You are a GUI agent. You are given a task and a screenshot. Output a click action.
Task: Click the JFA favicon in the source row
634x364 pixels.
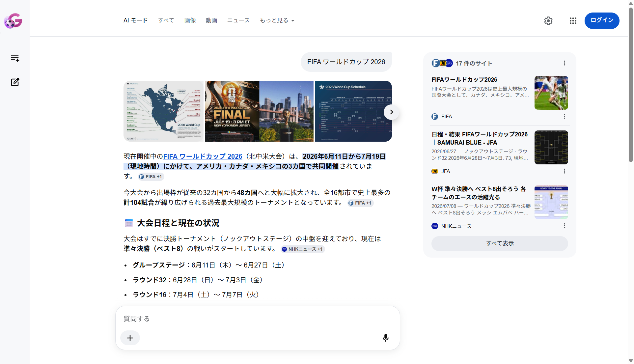point(435,171)
